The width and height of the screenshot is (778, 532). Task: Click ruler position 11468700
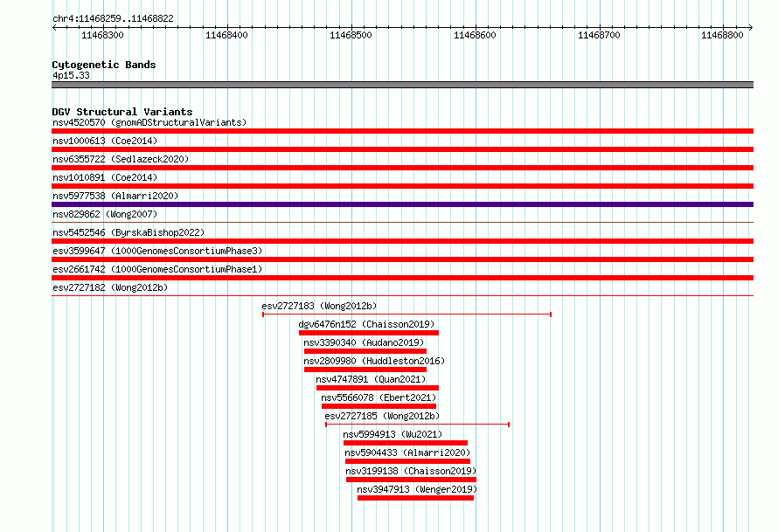(599, 35)
